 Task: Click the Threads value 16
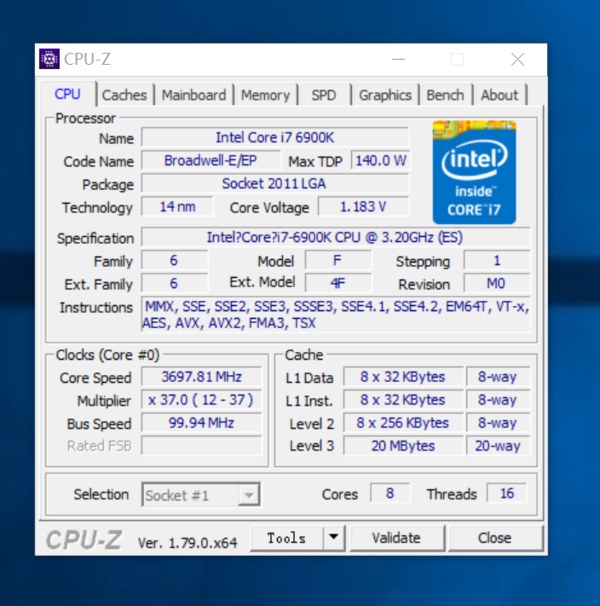click(x=506, y=493)
